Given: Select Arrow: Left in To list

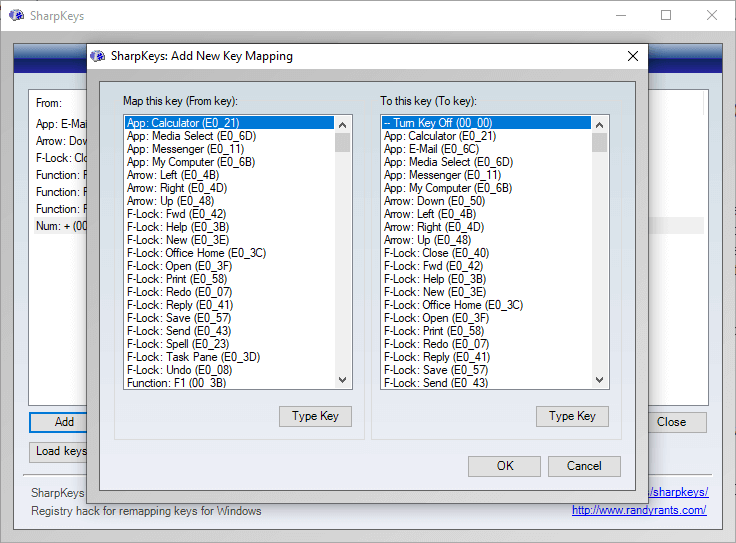Looking at the screenshot, I should 486,214.
